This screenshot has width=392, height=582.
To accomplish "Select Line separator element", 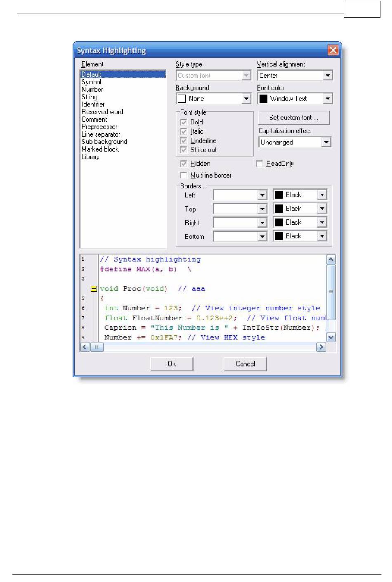I will pos(101,134).
